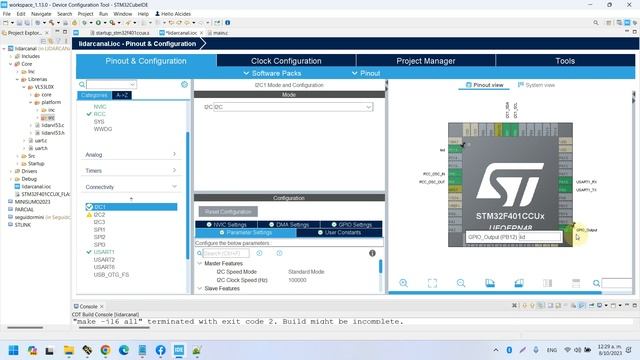Screen dimensions: 640x360
Task: Open Microsoft Edge from the taskbar
Action: 124,350
